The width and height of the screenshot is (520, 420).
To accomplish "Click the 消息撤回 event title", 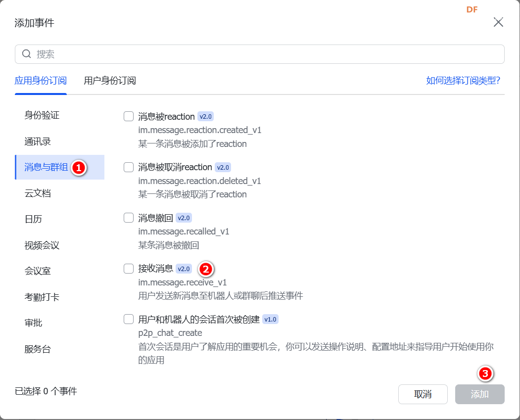I will [x=155, y=218].
